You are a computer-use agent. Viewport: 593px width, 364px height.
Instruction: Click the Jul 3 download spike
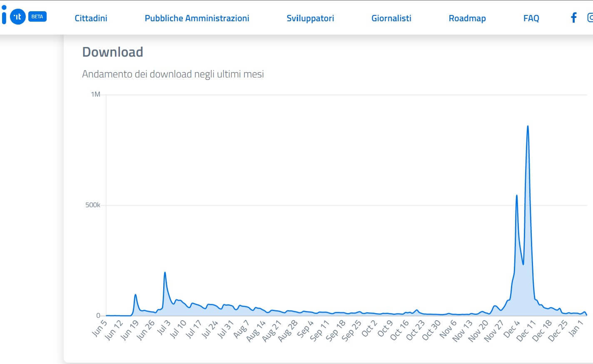(x=165, y=273)
